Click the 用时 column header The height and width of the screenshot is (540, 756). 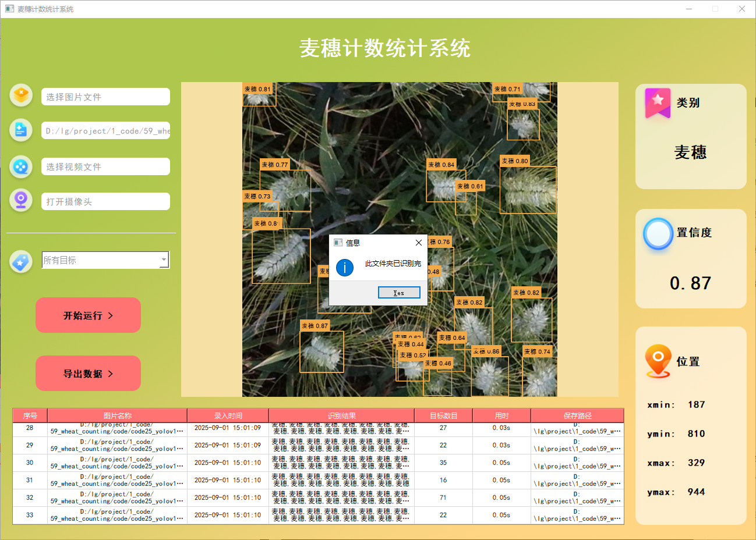coord(501,415)
